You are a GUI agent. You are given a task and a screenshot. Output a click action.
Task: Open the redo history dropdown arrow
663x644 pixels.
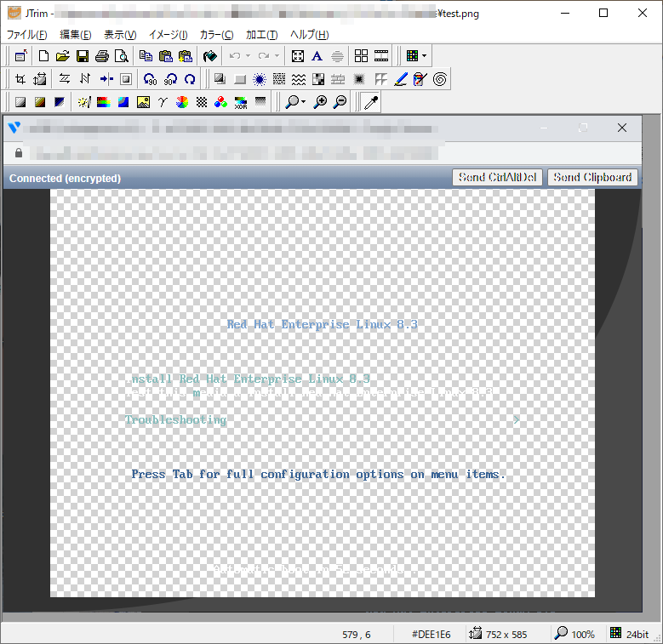click(277, 56)
